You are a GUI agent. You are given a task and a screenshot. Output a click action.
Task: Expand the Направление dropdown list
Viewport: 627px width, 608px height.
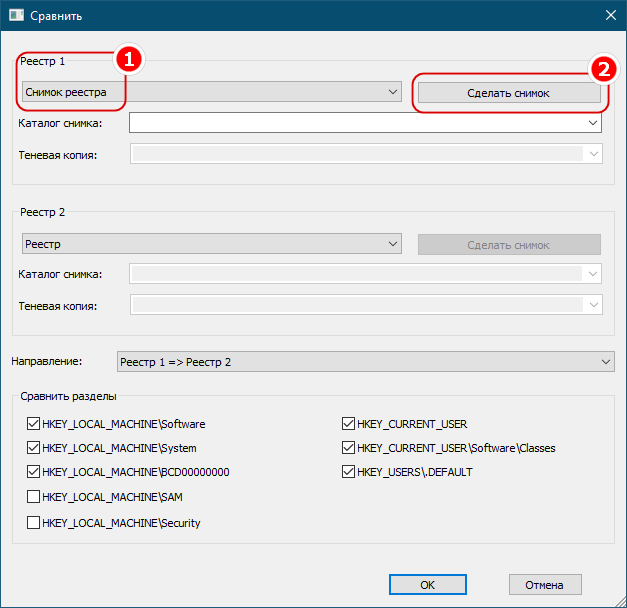pos(365,362)
